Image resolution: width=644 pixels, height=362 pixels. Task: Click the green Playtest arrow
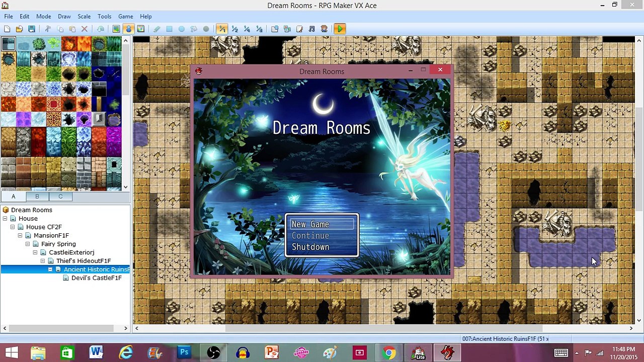click(340, 29)
